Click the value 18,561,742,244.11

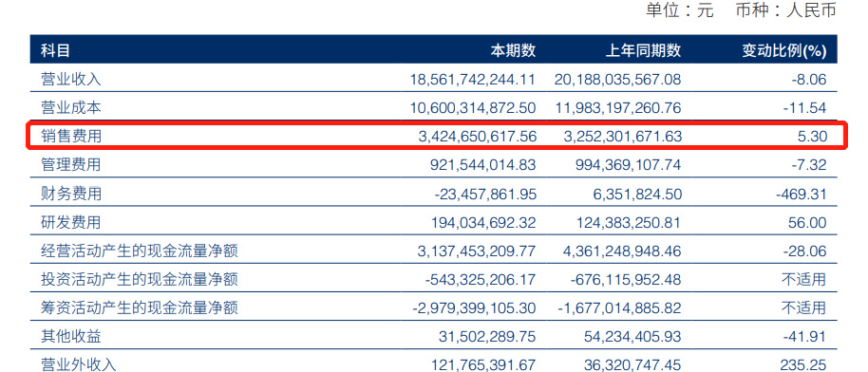tap(473, 79)
